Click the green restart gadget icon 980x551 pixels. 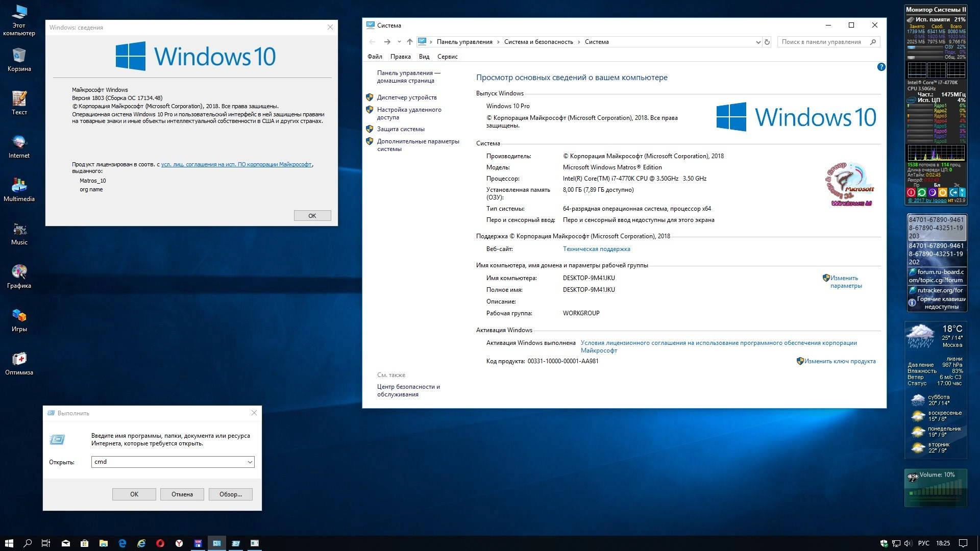922,192
